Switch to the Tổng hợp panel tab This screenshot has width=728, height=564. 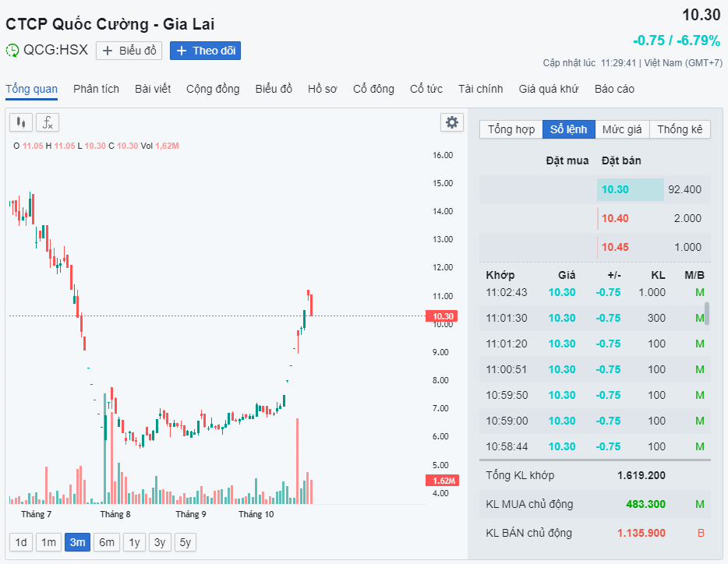pos(511,129)
